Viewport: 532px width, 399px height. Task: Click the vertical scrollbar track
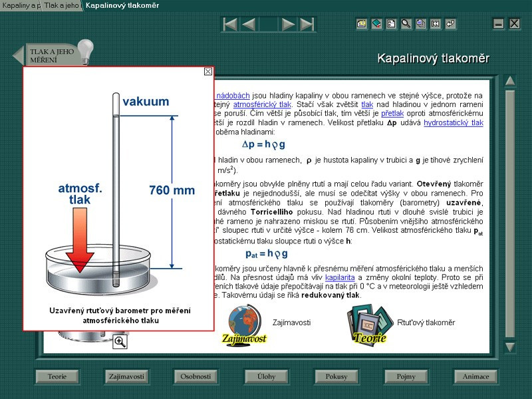coord(510,213)
